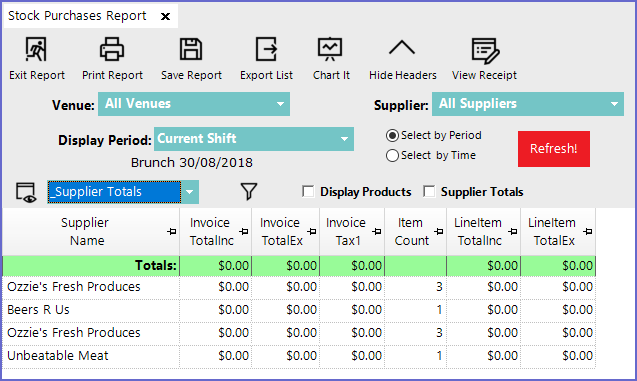
Task: Click the red Refresh! button
Action: point(554,149)
